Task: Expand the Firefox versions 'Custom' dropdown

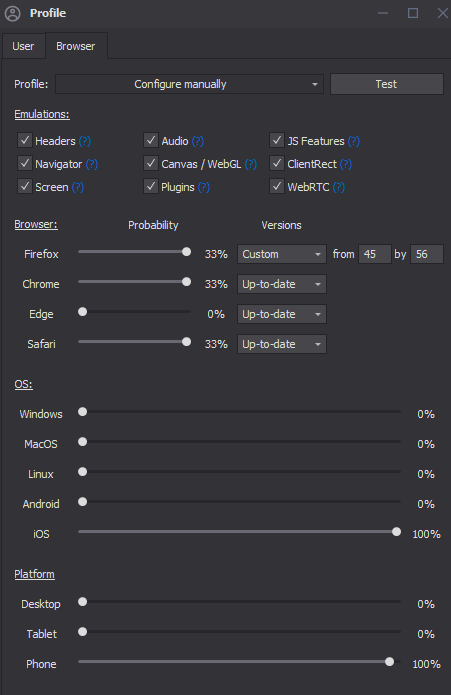Action: point(282,254)
